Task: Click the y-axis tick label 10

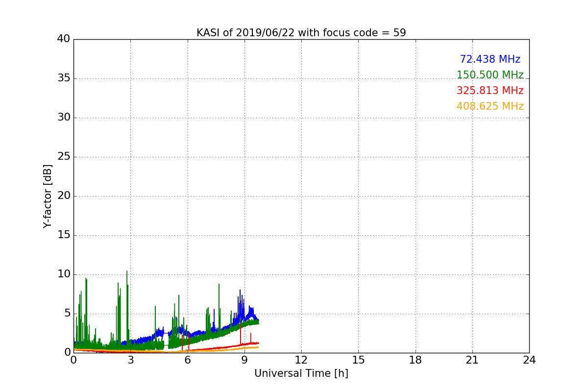Action: (64, 274)
